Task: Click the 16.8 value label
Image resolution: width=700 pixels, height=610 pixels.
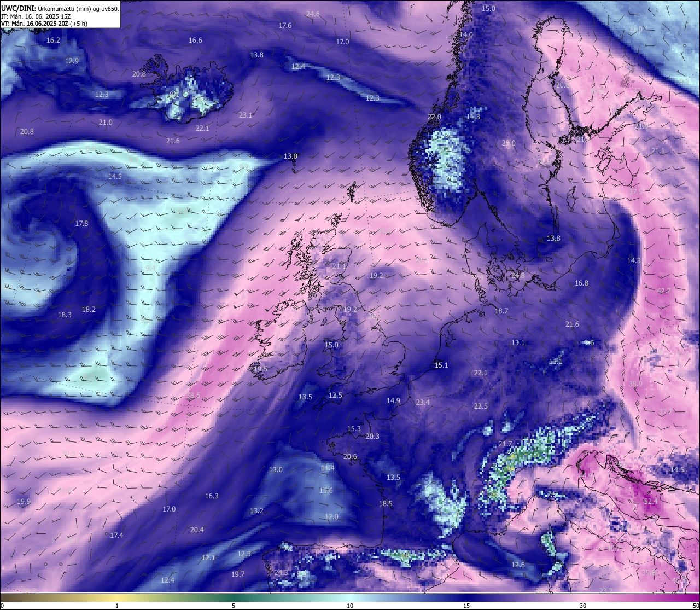Action: coord(581,283)
